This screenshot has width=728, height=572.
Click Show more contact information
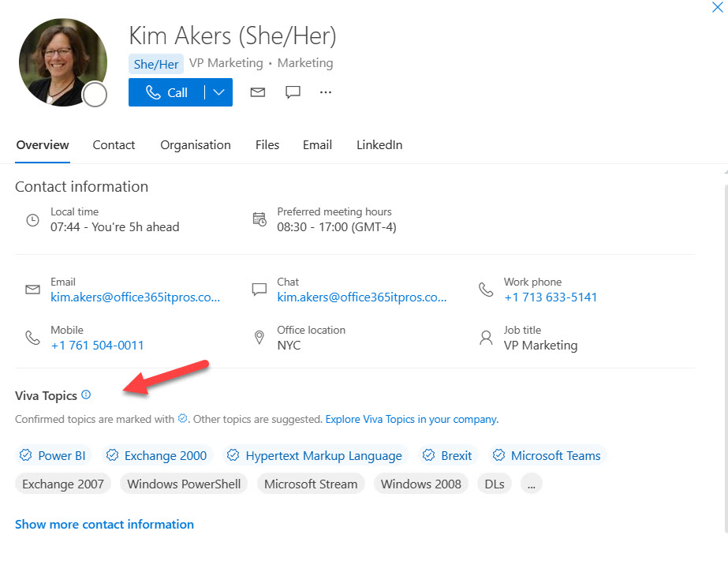click(x=104, y=524)
